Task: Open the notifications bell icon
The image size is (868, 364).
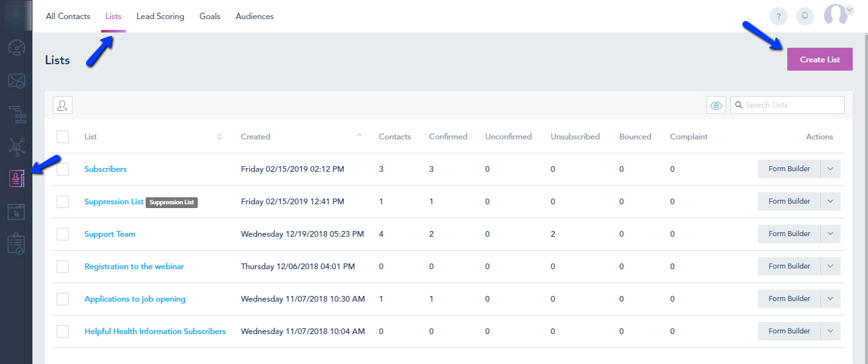Action: (805, 17)
